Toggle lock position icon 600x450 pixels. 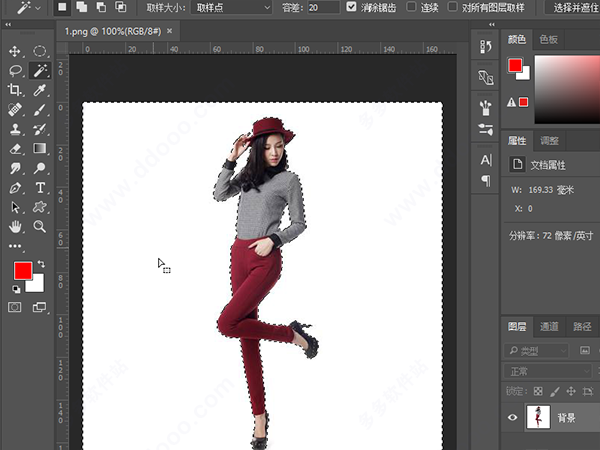click(571, 391)
